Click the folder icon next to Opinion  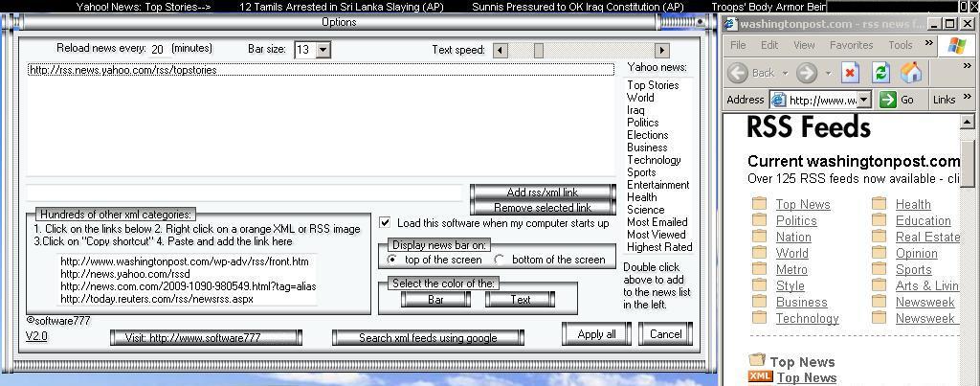click(879, 253)
